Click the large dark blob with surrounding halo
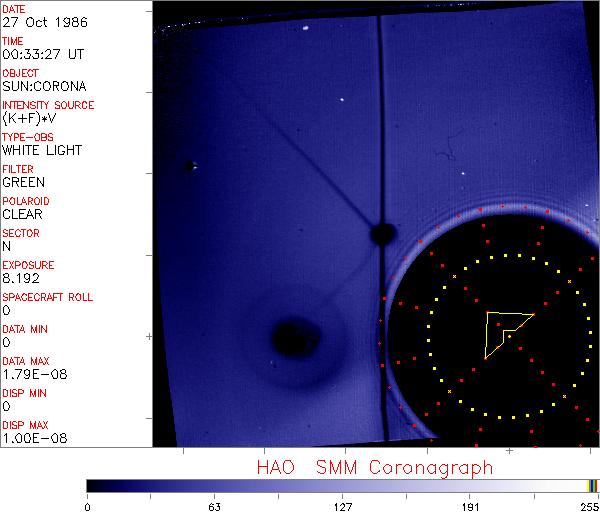 coord(293,333)
